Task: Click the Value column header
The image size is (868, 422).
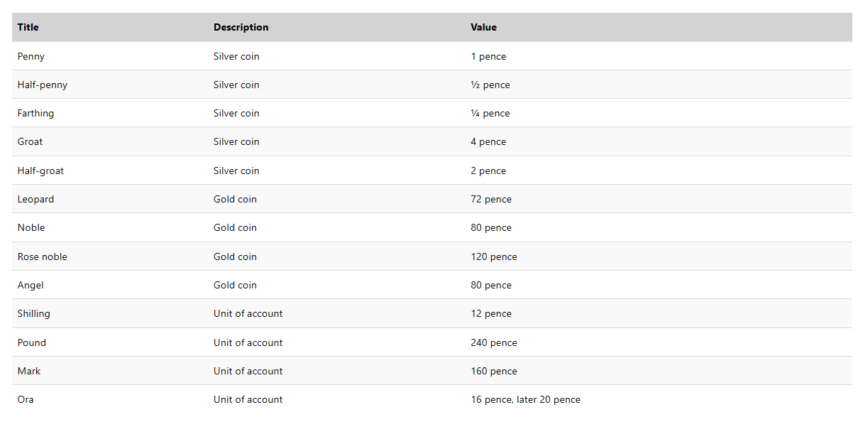Action: click(x=483, y=27)
